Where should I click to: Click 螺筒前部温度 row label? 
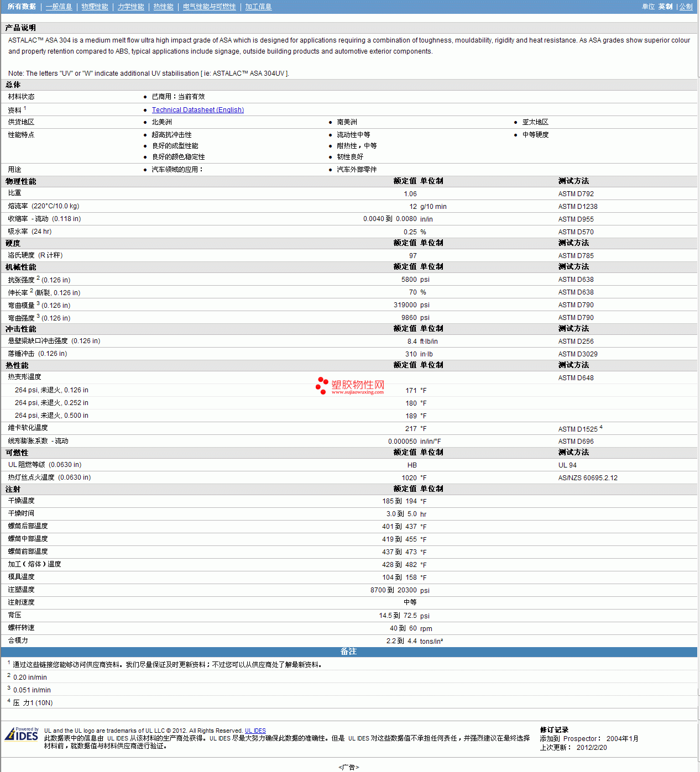point(28,552)
